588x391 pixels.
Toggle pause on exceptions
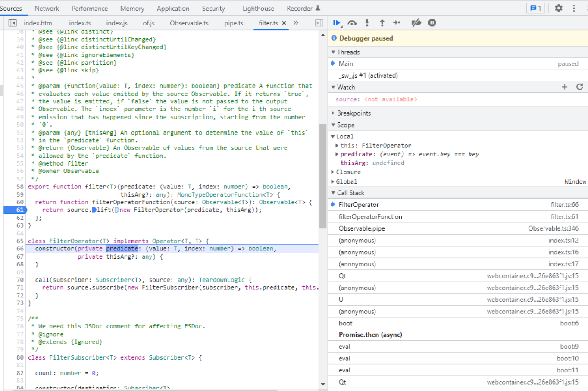pyautogui.click(x=432, y=23)
